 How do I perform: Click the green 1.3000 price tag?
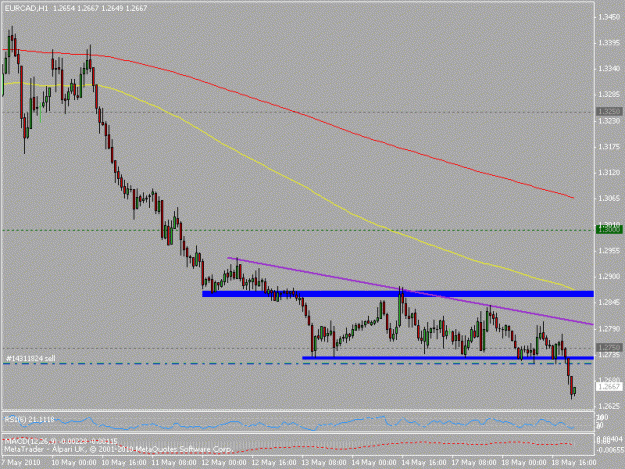[x=609, y=230]
